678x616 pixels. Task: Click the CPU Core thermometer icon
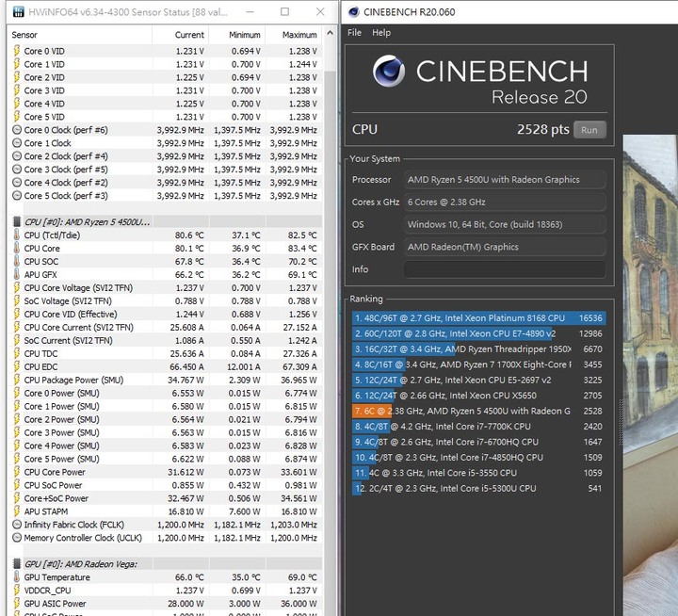point(16,249)
